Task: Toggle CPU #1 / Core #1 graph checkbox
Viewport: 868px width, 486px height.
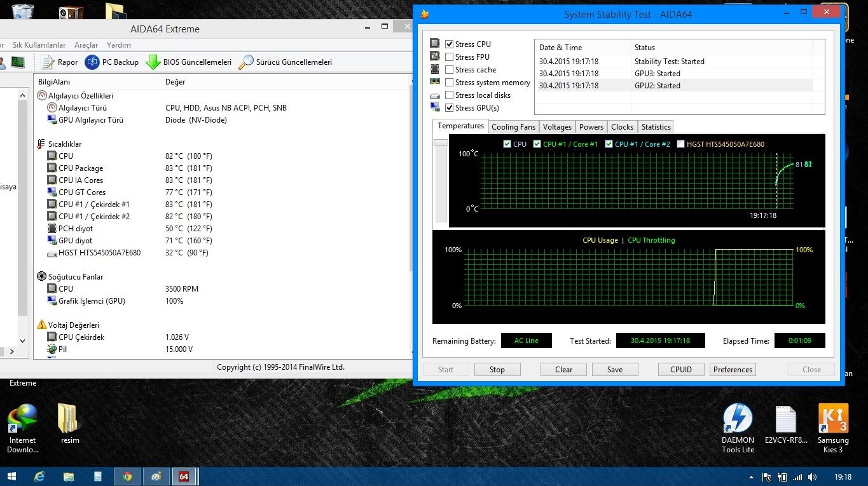Action: pyautogui.click(x=537, y=144)
